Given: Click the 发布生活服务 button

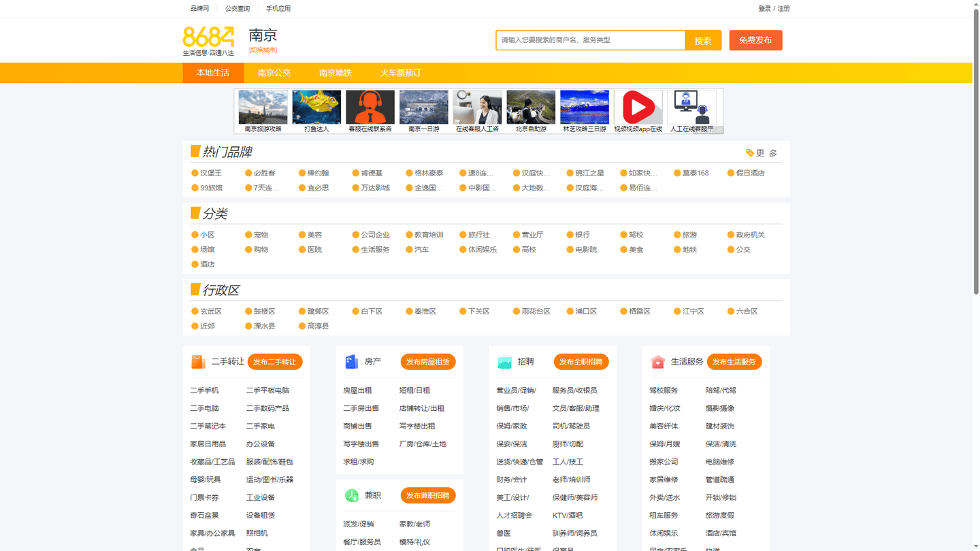Looking at the screenshot, I should [x=734, y=362].
